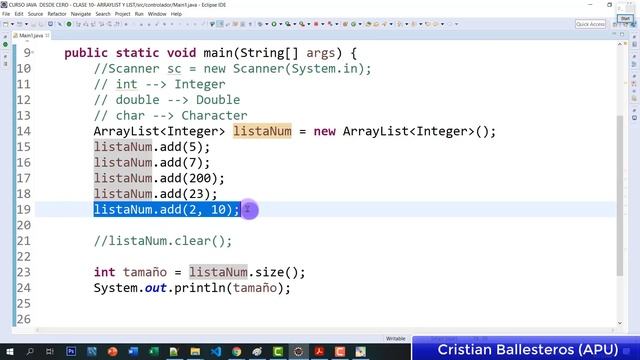Click the scroll down arrow of editor
Screen dimensions: 640x360
point(620,323)
